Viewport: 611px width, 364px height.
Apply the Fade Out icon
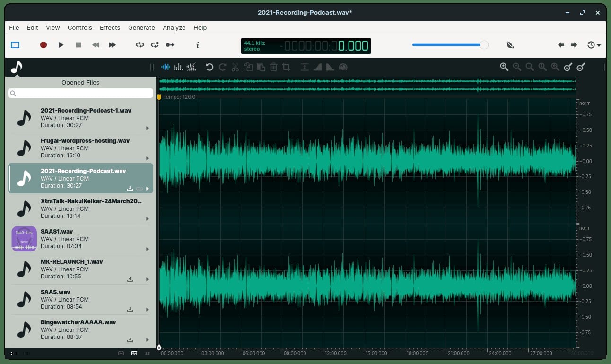(x=331, y=67)
